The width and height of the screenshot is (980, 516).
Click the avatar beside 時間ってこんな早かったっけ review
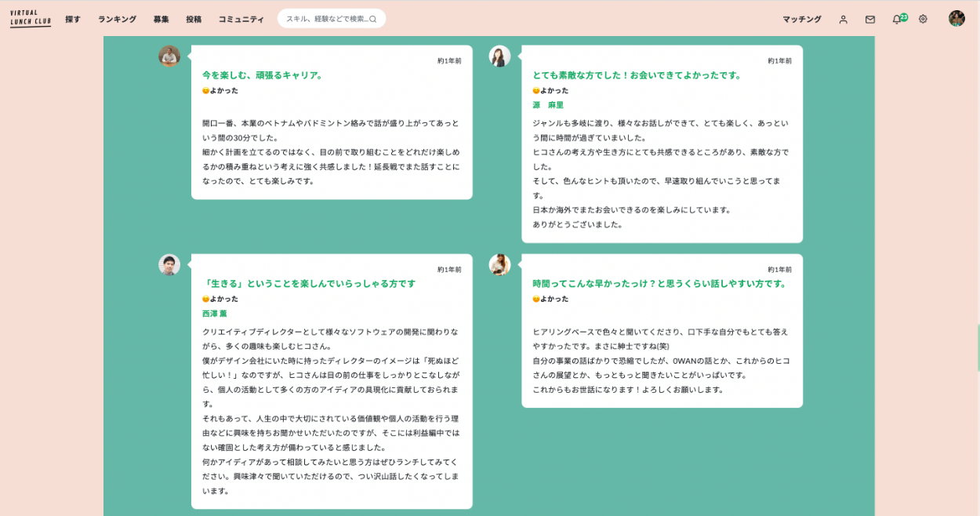coord(499,265)
